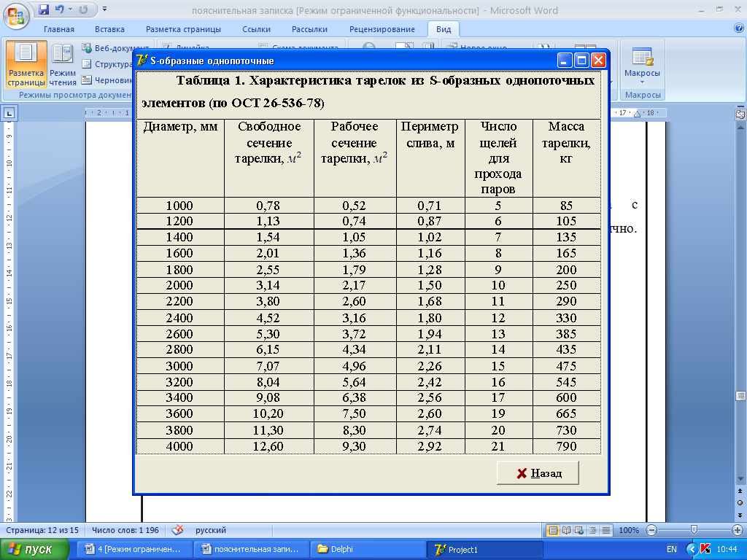Click diameter value 2000 in the table
This screenshot has width=747, height=560.
coord(179,285)
